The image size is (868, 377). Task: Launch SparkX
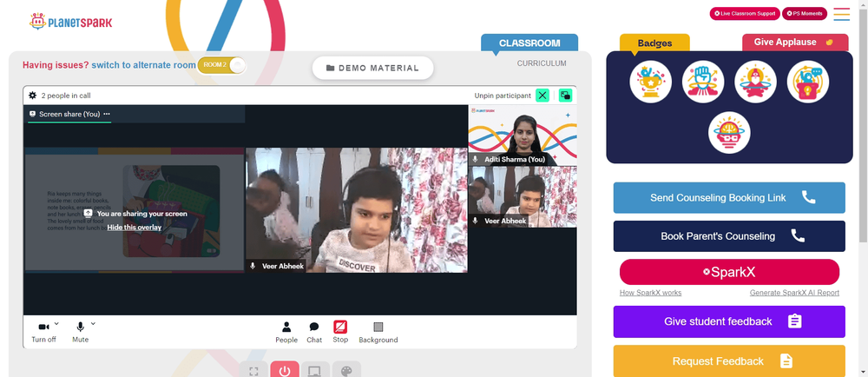[x=729, y=273]
